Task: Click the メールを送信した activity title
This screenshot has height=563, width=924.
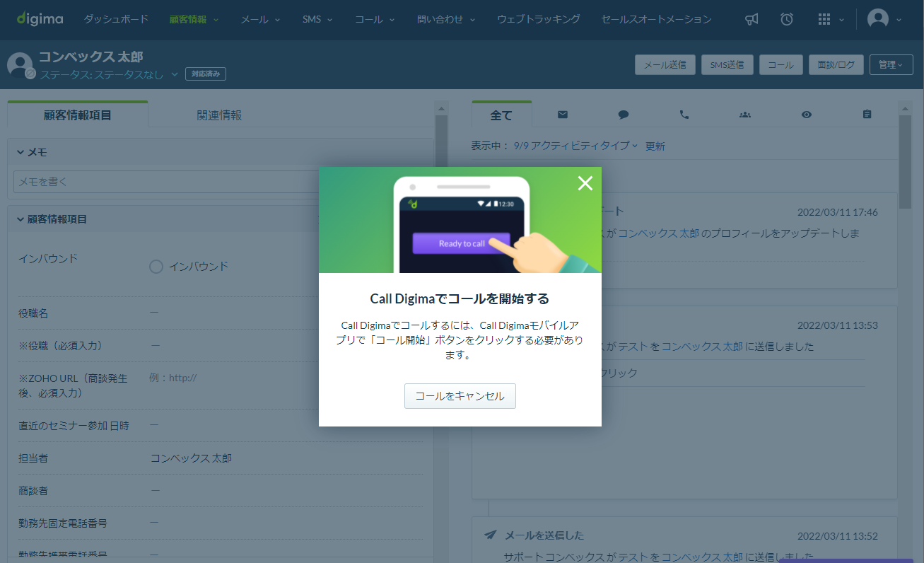Action: point(544,535)
